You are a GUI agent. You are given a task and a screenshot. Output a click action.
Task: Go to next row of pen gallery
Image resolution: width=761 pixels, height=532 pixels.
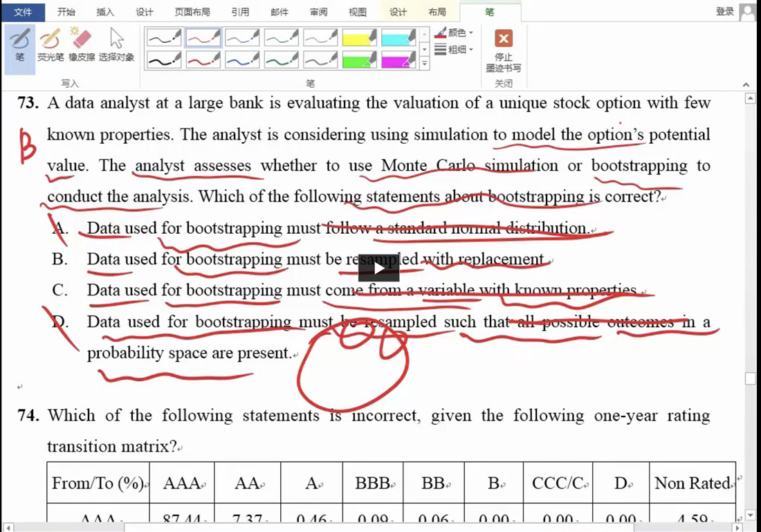pos(425,48)
